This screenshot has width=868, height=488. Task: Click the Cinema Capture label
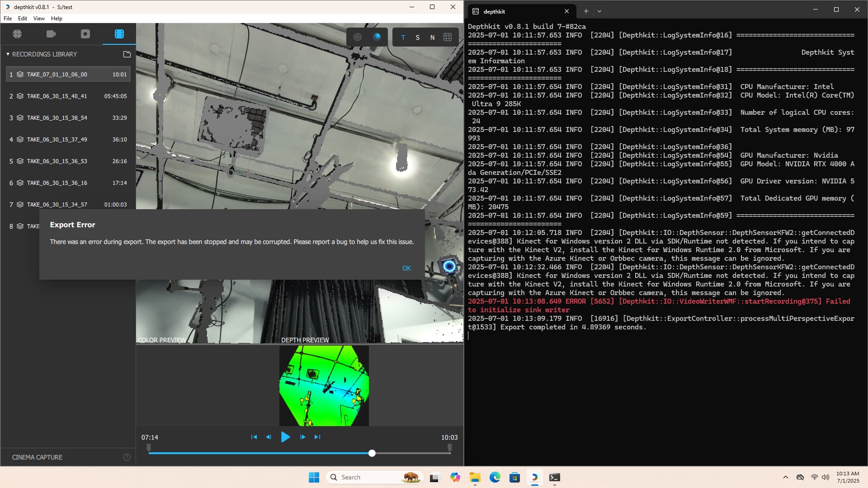[37, 457]
